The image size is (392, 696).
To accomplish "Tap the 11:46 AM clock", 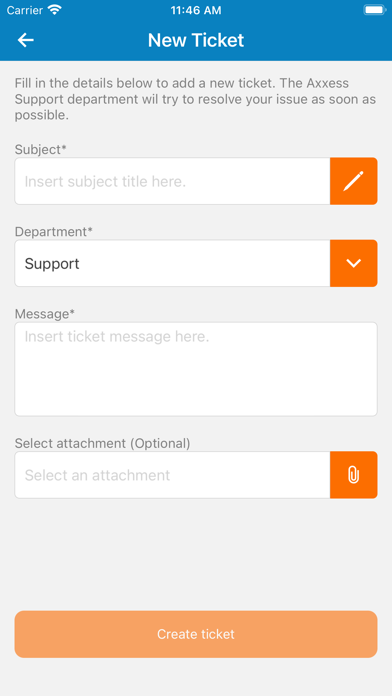I will [196, 10].
